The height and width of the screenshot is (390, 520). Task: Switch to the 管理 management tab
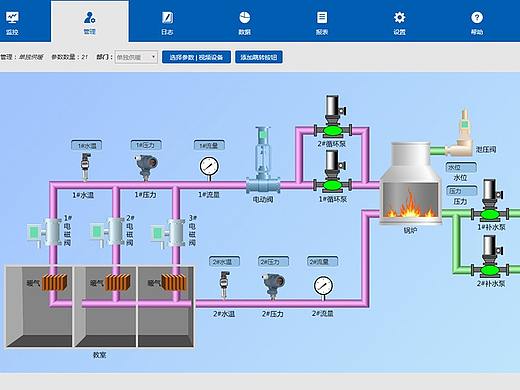pos(90,22)
